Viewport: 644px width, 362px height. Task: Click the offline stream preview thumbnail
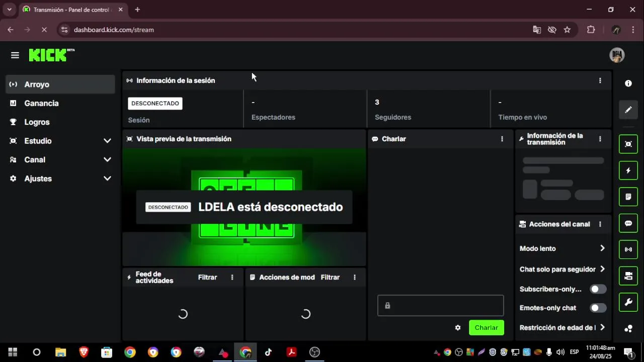pyautogui.click(x=244, y=207)
